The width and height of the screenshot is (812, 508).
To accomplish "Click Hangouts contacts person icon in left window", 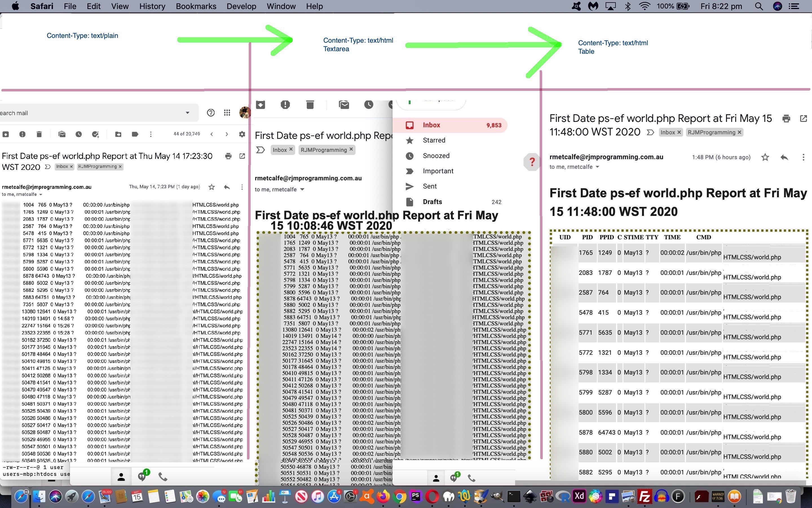I will coord(121,477).
